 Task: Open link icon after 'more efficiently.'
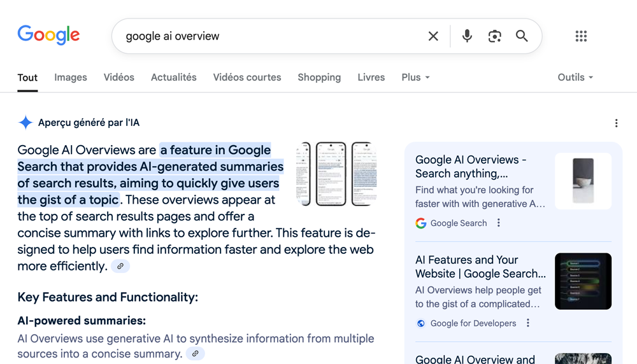120,266
